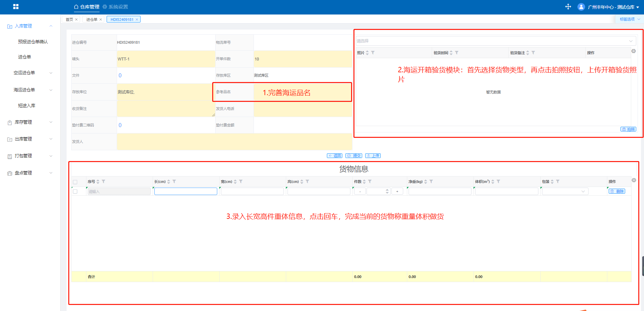Click the filter icon on 长(cm) column
This screenshot has width=644, height=311.
click(174, 182)
